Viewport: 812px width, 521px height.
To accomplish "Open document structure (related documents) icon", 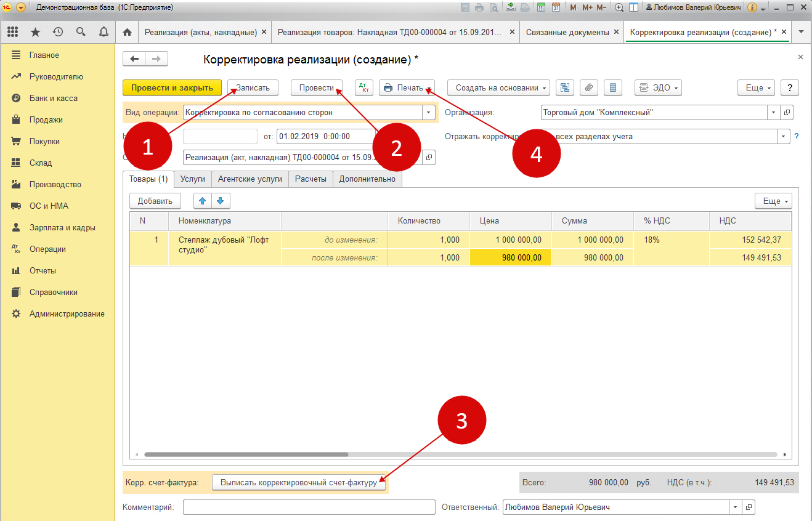I will tap(565, 88).
